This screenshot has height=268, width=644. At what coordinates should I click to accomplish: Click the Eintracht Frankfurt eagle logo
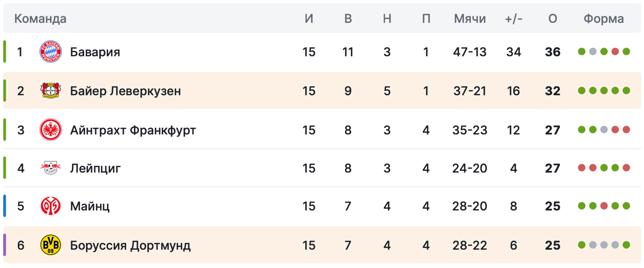click(x=51, y=130)
